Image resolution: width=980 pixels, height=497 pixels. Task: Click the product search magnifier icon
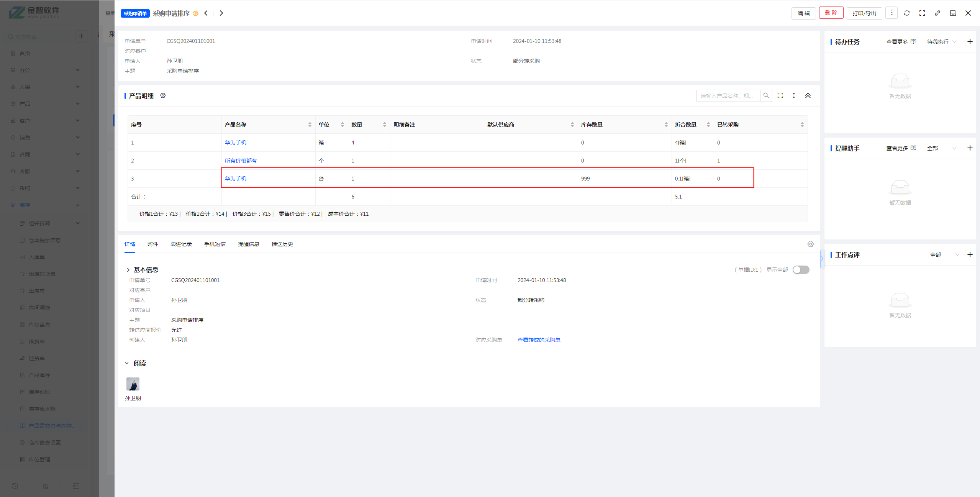pyautogui.click(x=766, y=95)
